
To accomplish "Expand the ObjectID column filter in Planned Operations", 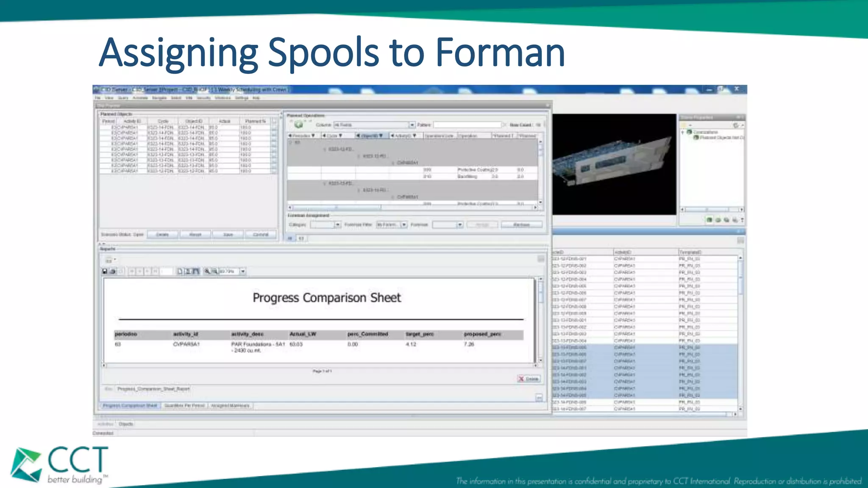I will tap(381, 136).
